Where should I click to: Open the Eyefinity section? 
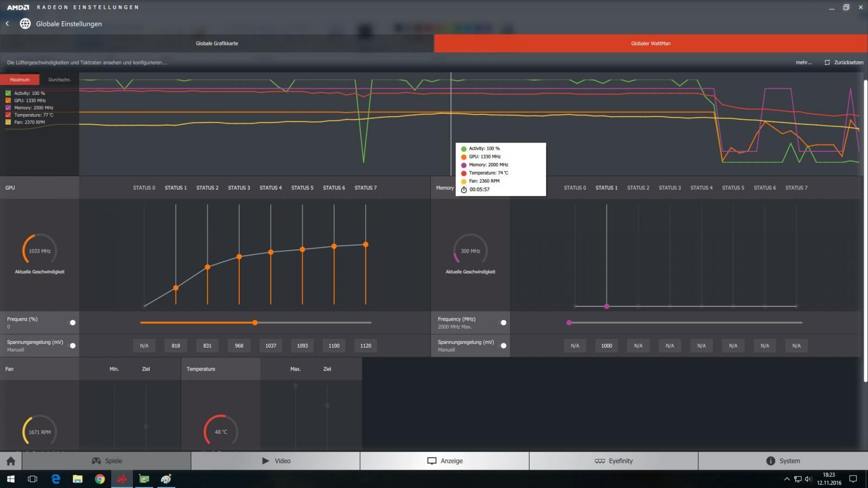point(614,461)
